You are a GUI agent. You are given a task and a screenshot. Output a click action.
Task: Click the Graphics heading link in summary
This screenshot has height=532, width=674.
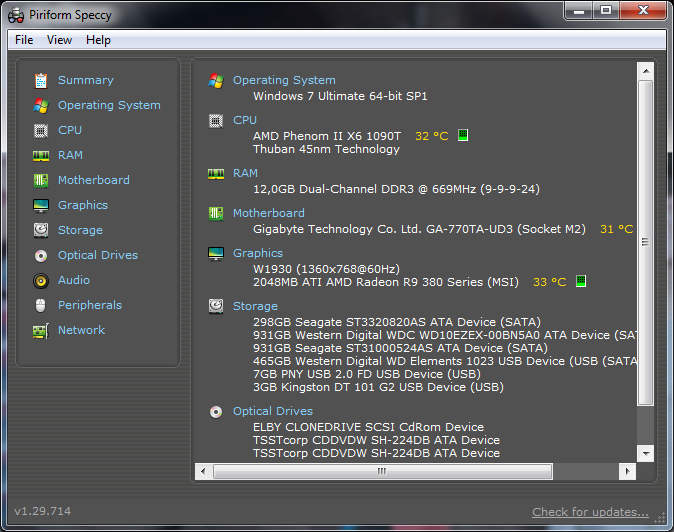(x=258, y=254)
